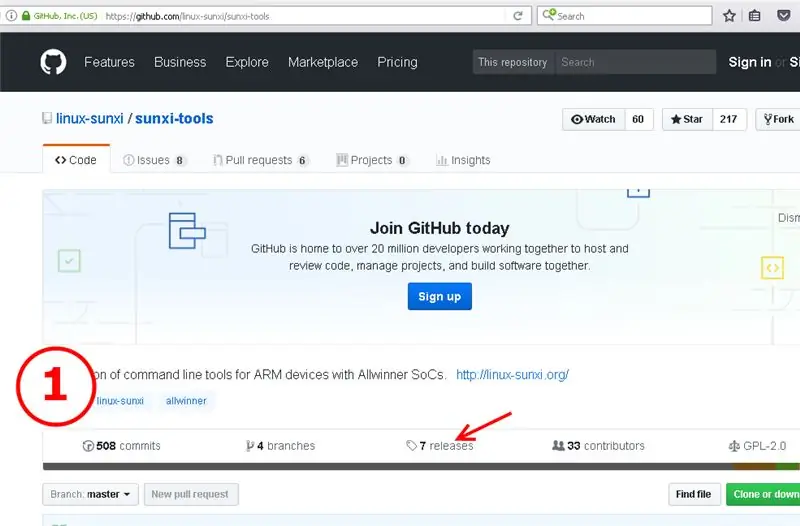Open the http://linux-sunxi.org/ link

pos(512,374)
